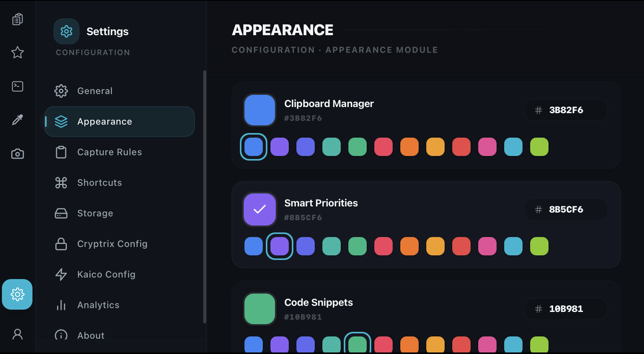
Task: Pick purple swatch for Clipboard Manager
Action: point(280,147)
